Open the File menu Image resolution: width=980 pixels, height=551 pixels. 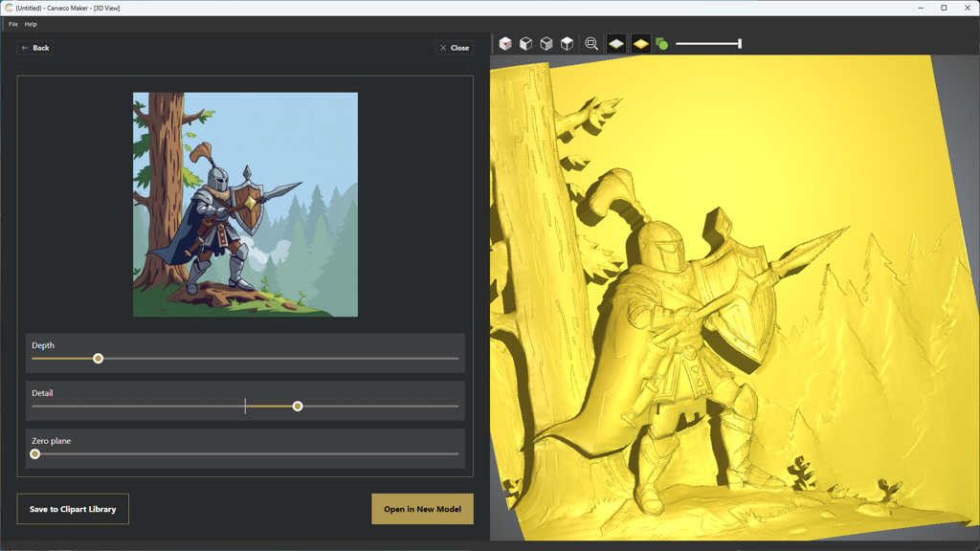(x=13, y=24)
